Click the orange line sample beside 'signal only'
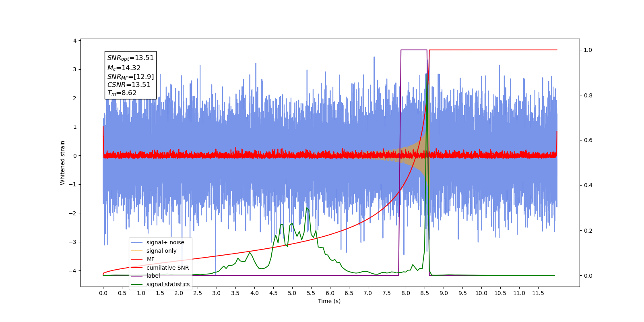 [137, 251]
